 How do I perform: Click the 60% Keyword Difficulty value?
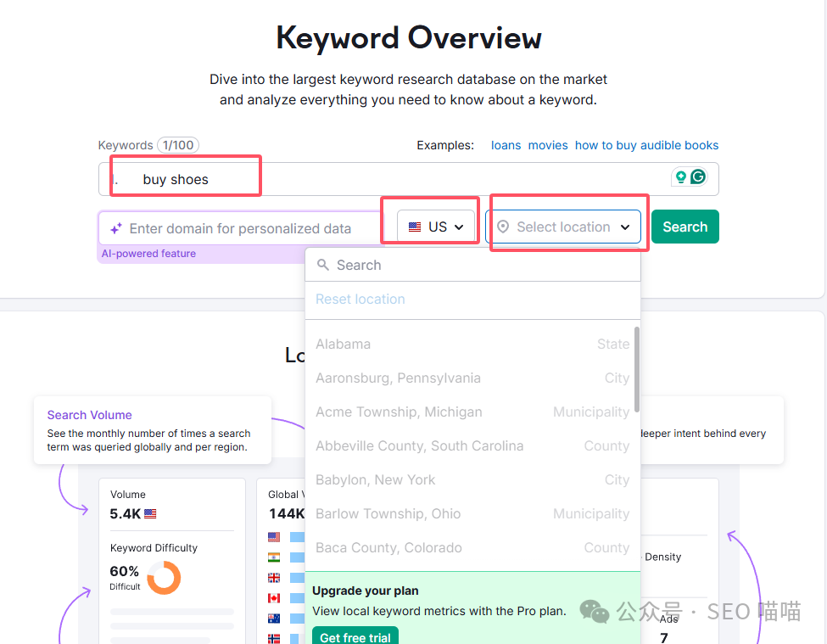125,571
